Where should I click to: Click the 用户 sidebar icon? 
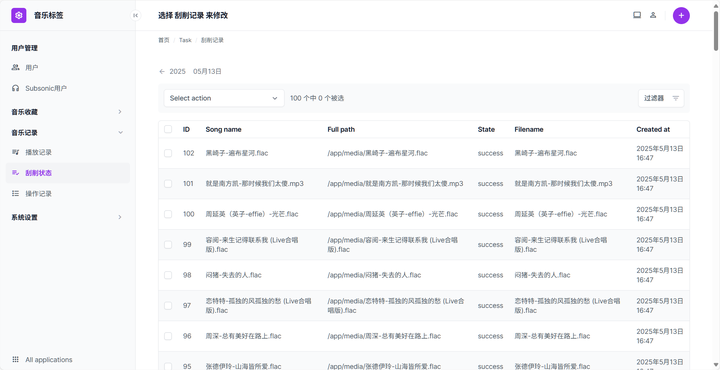pos(16,67)
